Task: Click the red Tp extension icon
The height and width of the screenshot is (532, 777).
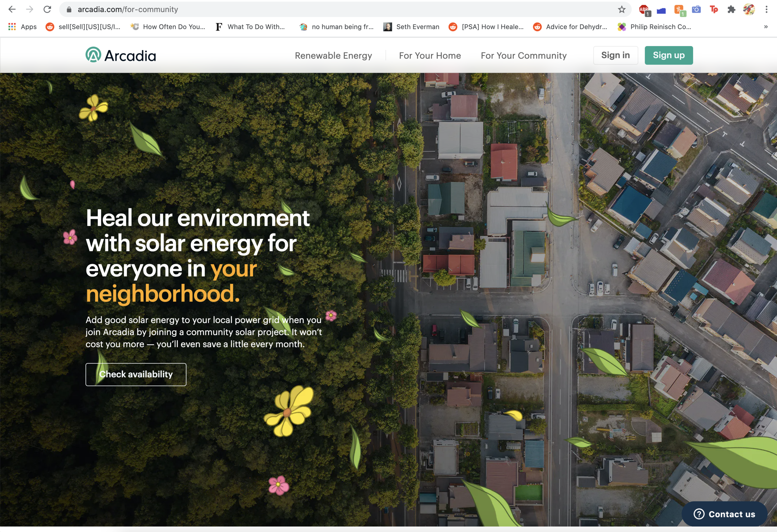Action: click(714, 9)
